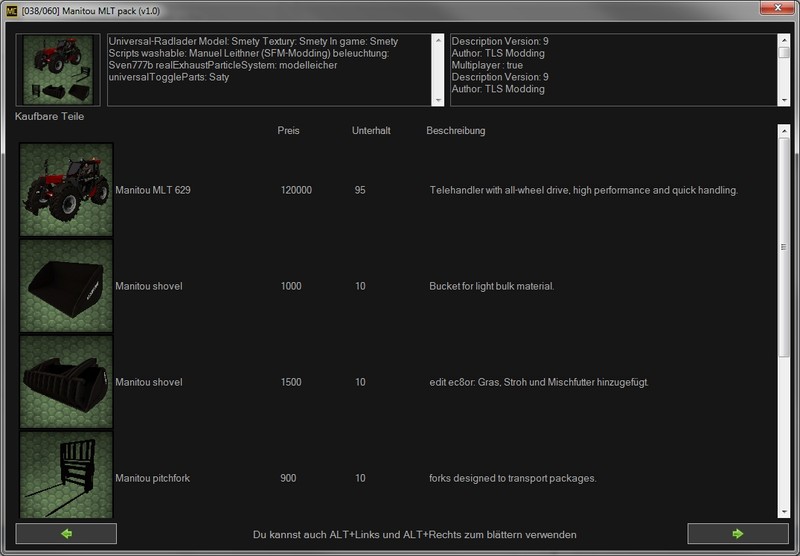Click the Preis column header
The image size is (800, 556).
(288, 131)
